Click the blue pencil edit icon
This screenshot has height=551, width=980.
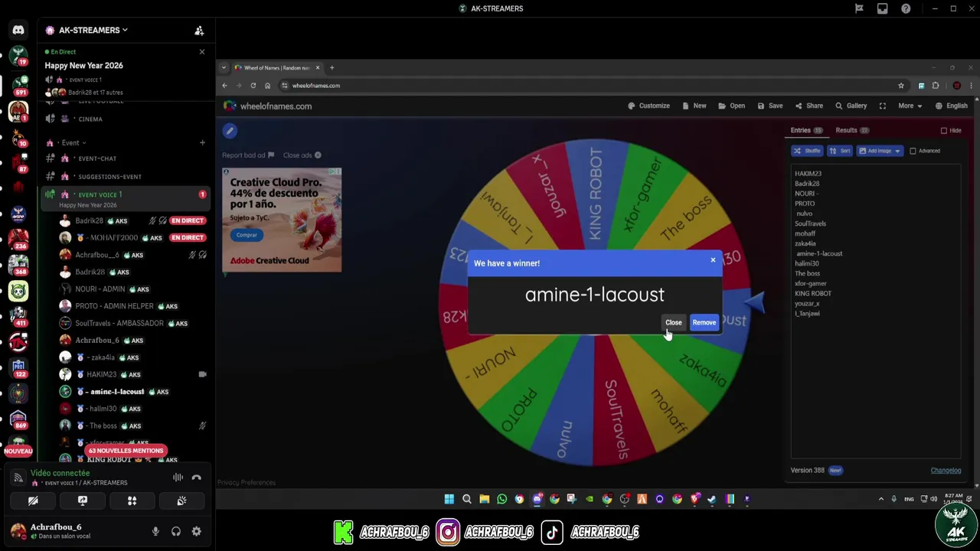point(230,132)
